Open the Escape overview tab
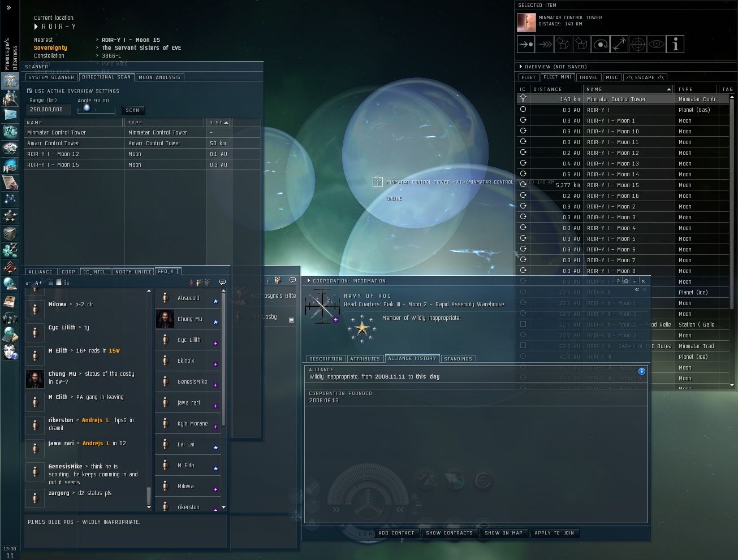Viewport: 738px width, 560px height. point(645,77)
